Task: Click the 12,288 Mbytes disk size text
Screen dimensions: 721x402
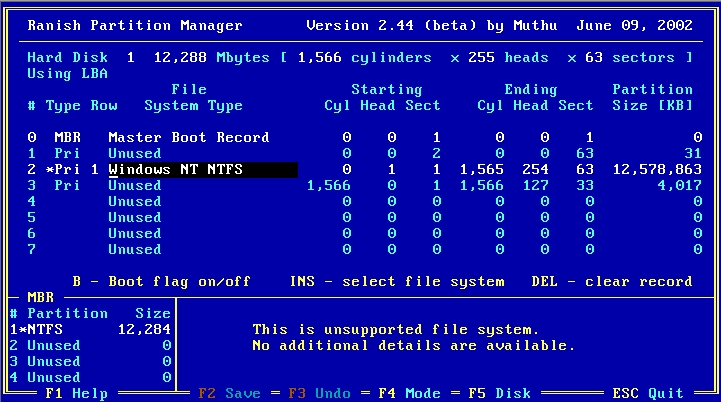Action: coord(212,58)
